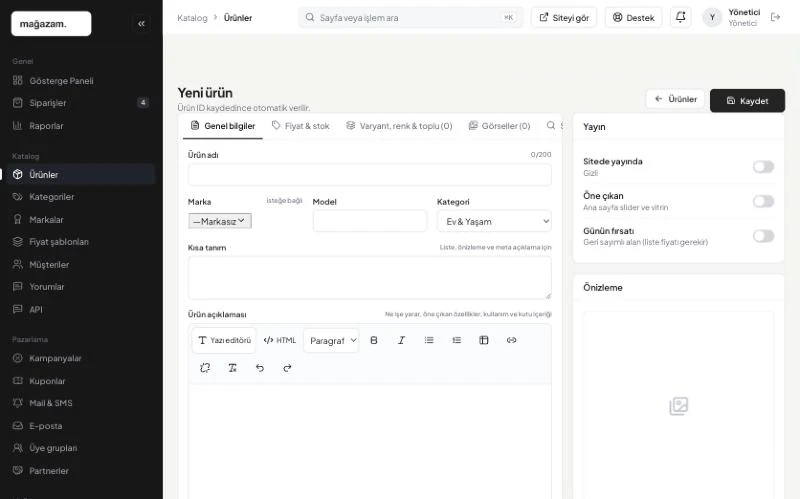This screenshot has width=800, height=499.
Task: Switch to the Genel bilgiler tab
Action: [223, 126]
